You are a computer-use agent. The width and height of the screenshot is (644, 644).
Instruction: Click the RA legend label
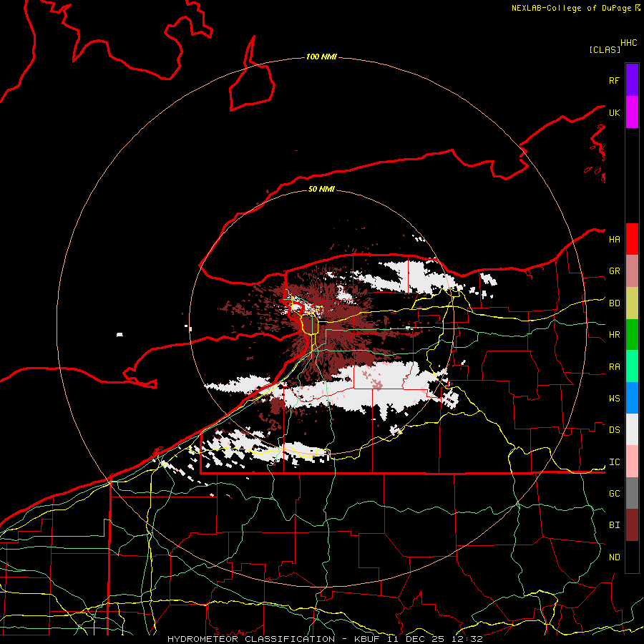click(x=615, y=367)
